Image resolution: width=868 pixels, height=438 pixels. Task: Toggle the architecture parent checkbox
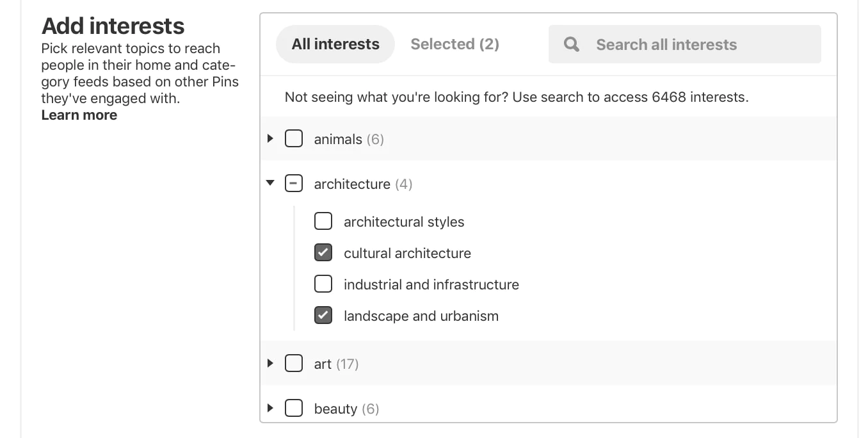[x=294, y=184]
